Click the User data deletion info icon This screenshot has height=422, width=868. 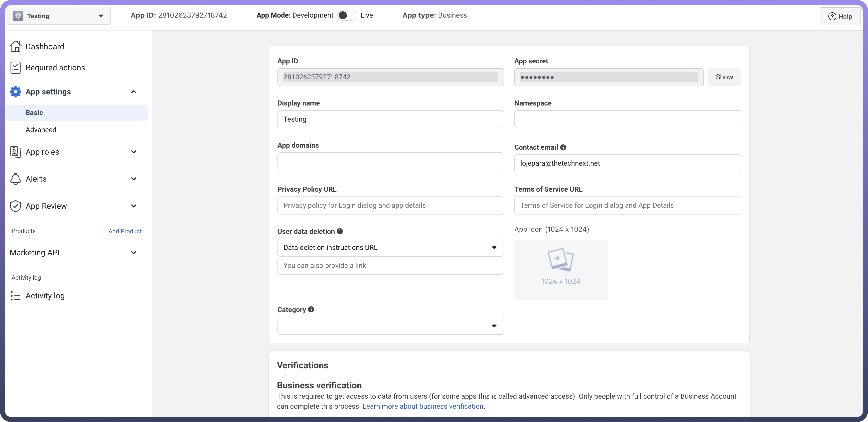pos(340,231)
